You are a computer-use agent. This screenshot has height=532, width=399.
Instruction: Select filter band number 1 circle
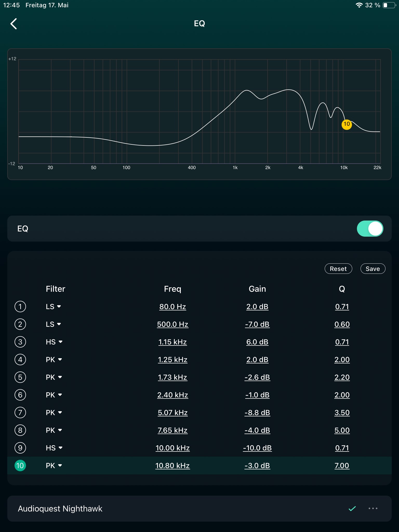[x=20, y=307]
